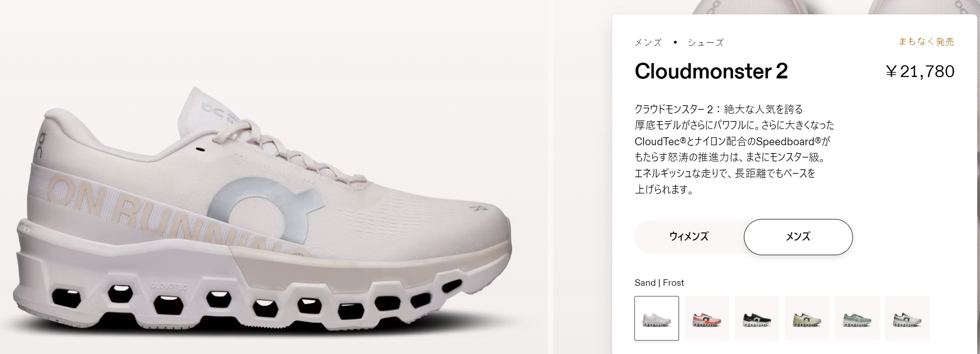
Task: Click the ￥21,780 price
Action: (920, 71)
